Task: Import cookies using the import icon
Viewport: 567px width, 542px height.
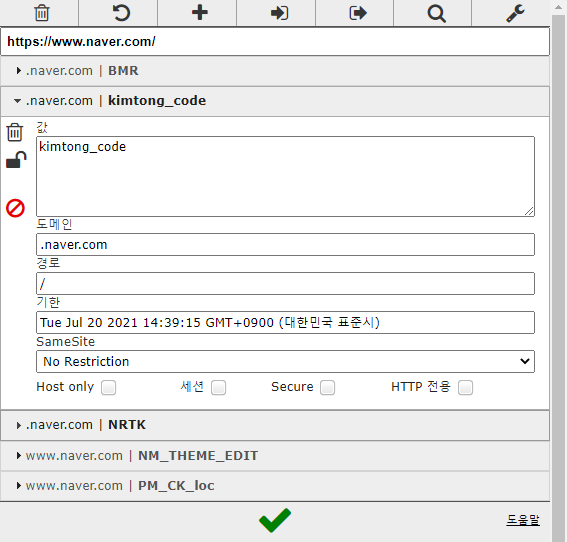Action: pos(279,13)
